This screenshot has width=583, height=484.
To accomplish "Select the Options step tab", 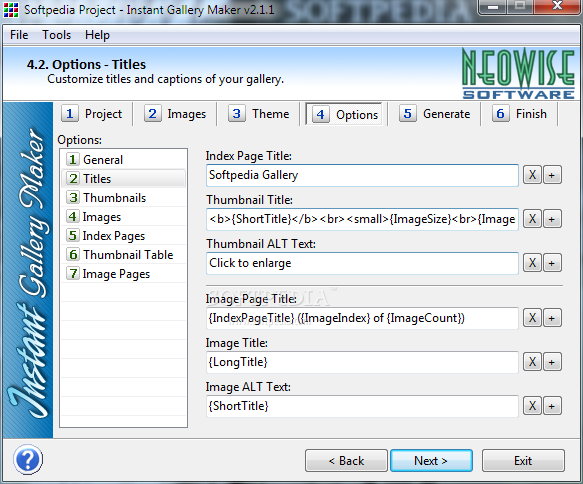I will [344, 114].
